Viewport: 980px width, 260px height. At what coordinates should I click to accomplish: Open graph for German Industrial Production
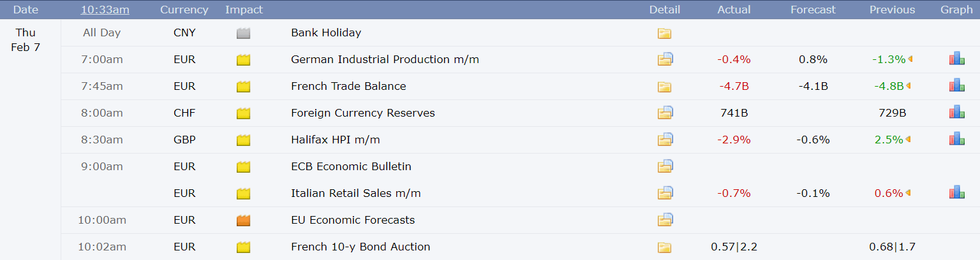coord(956,59)
